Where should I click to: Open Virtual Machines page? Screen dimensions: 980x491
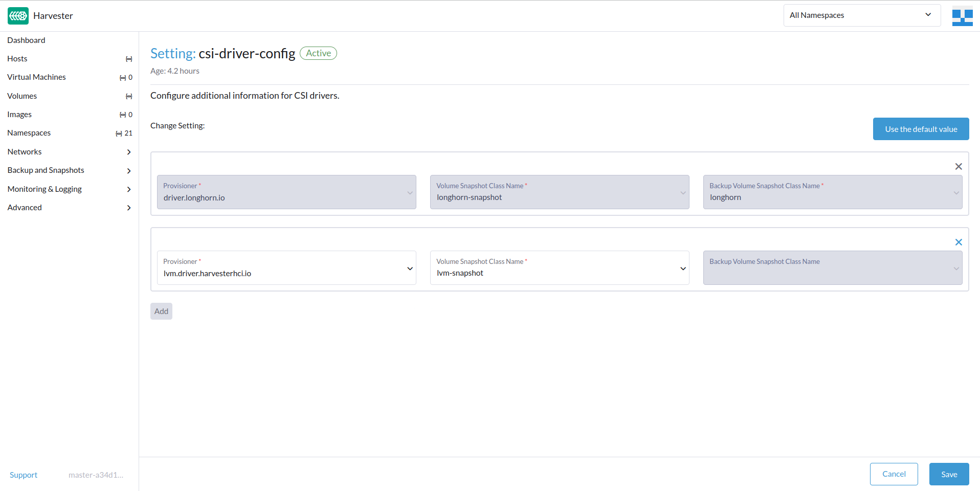click(36, 77)
